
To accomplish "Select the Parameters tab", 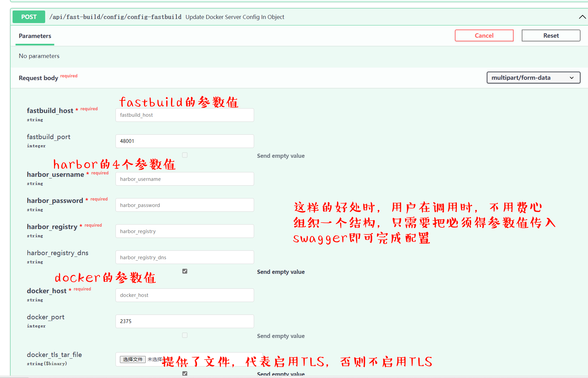I will click(x=35, y=36).
